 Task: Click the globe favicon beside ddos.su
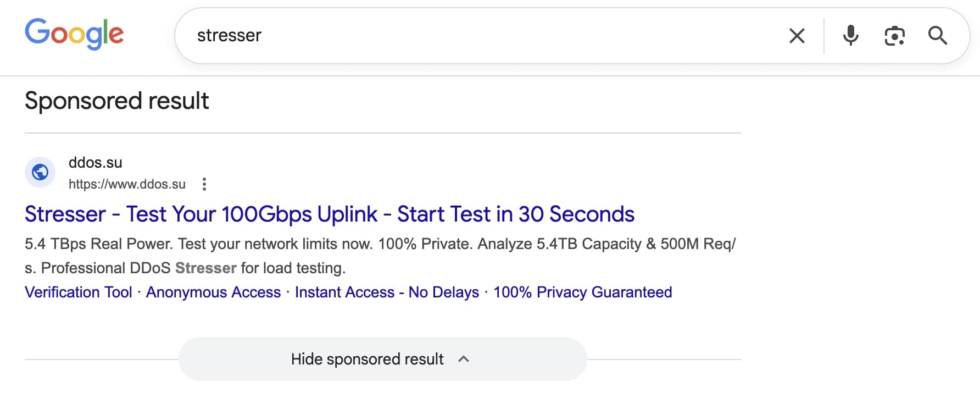point(40,172)
